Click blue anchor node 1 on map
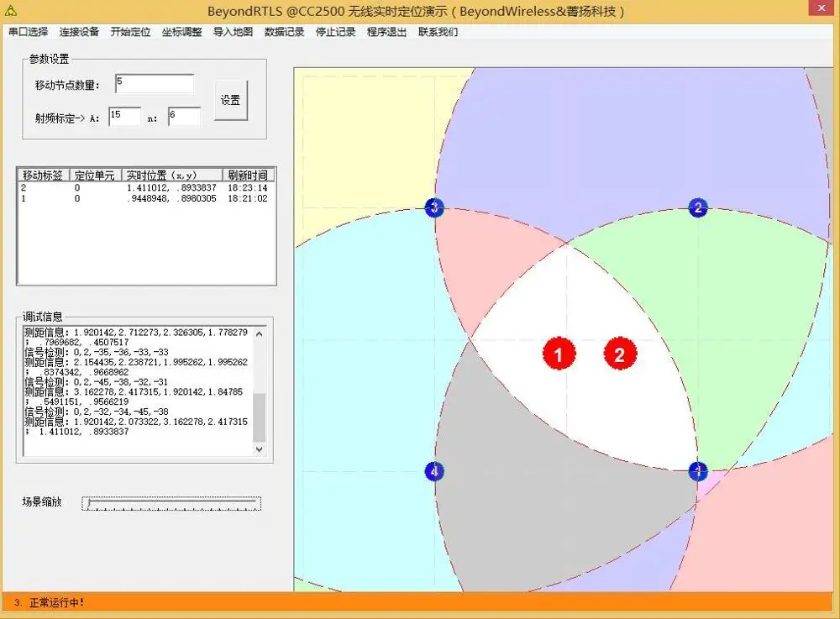Image resolution: width=840 pixels, height=619 pixels. (697, 471)
